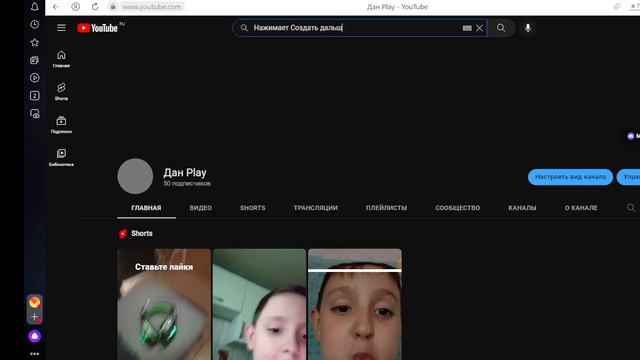Viewport: 640px width, 360px height.
Task: Click the partially visible Управление button
Action: click(x=629, y=177)
